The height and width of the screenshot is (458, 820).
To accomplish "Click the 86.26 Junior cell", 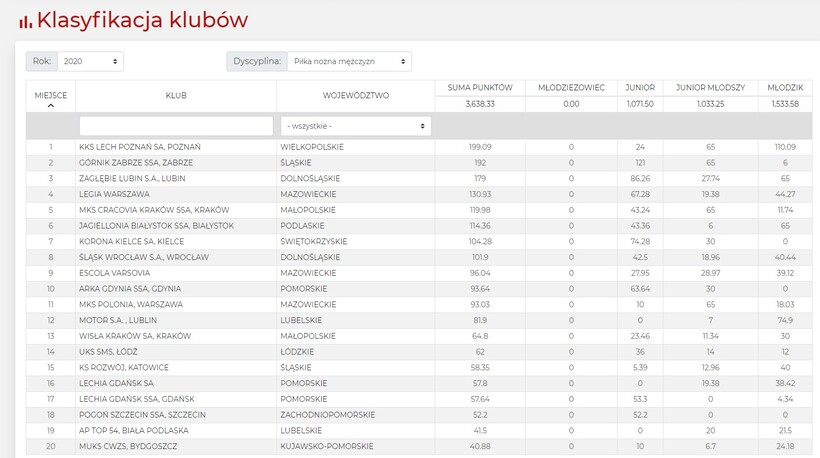I will 640,178.
